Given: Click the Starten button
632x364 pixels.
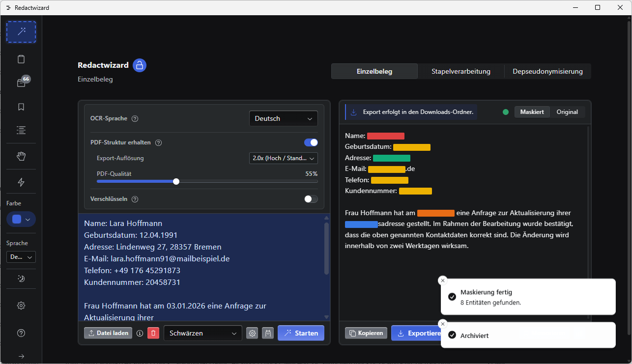Looking at the screenshot, I should (301, 333).
